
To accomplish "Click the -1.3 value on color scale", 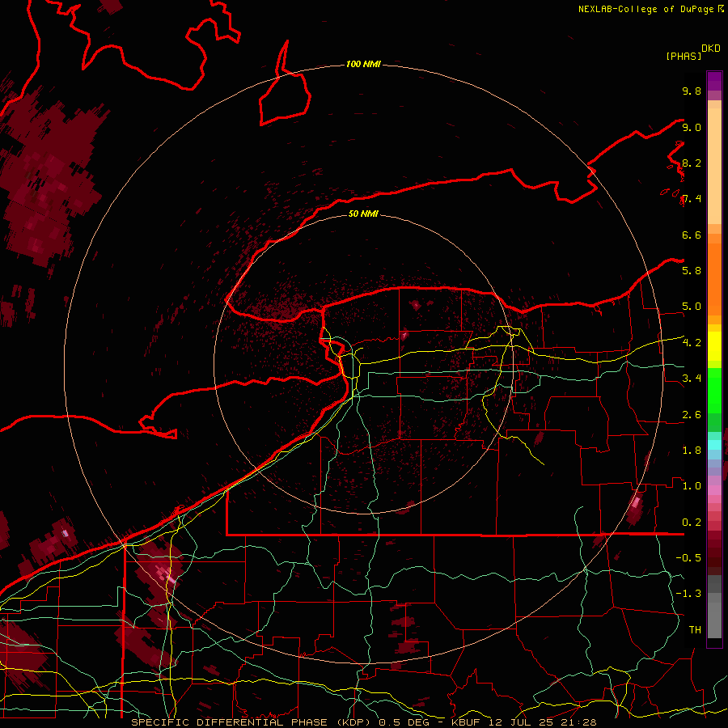I will point(688,594).
